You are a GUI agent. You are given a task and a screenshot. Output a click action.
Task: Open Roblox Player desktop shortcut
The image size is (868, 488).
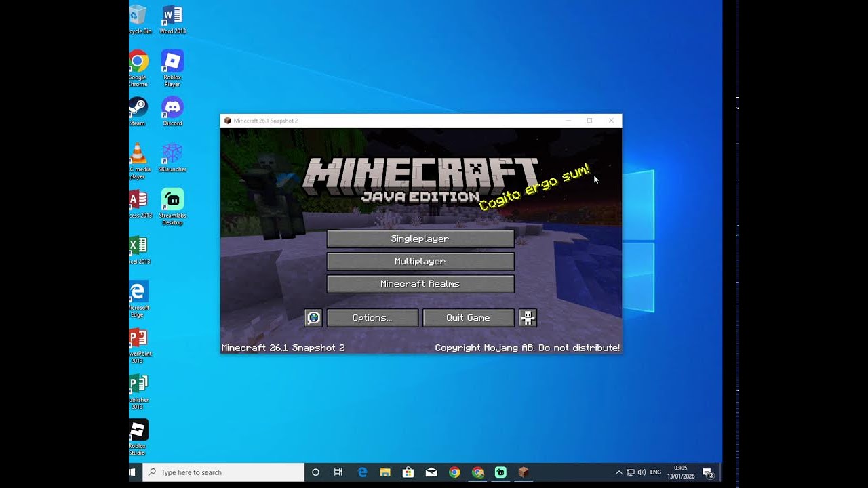coord(172,68)
